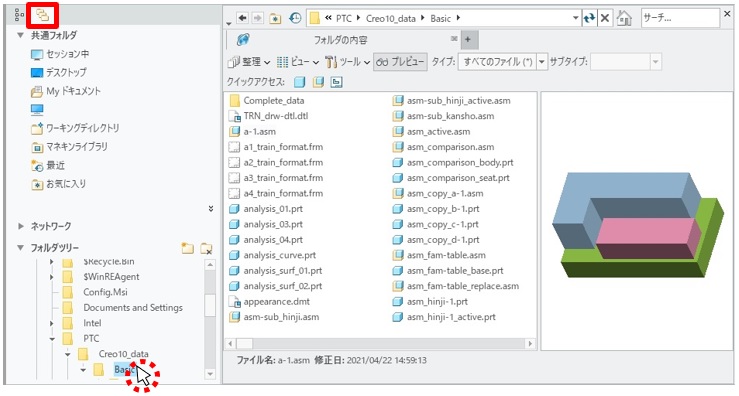Close the フォルダの内容 tab
The image size is (739, 396).
(x=454, y=39)
